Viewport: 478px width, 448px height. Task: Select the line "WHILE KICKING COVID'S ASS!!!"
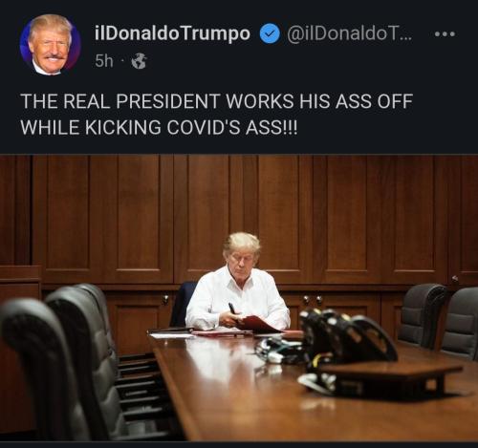coord(159,127)
